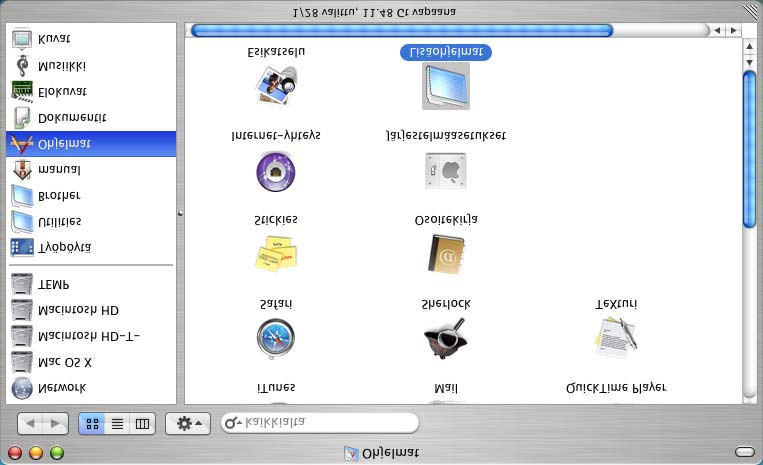The image size is (763, 465).
Task: Open Musiikki in the sidebar
Action: (91, 66)
